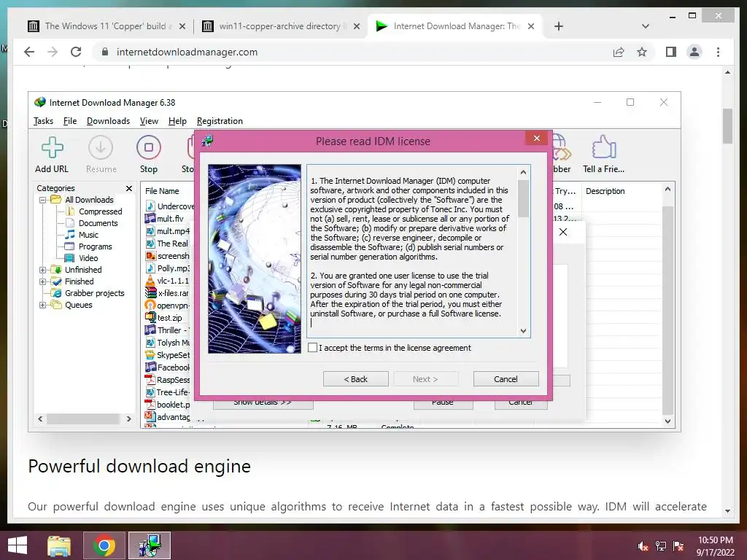Expand the Unfinished category node
This screenshot has height=560, width=747.
pyautogui.click(x=43, y=270)
